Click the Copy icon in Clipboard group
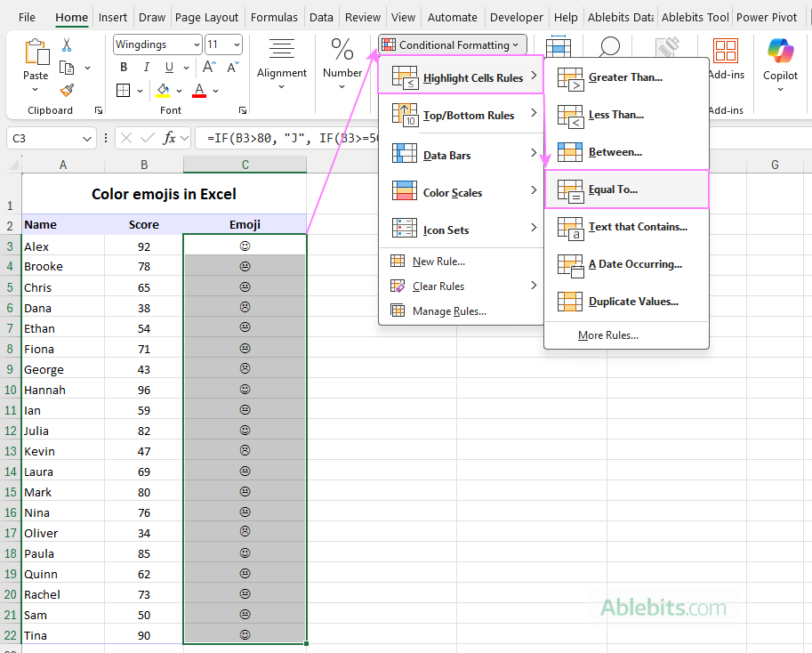The height and width of the screenshot is (653, 812). 67,67
